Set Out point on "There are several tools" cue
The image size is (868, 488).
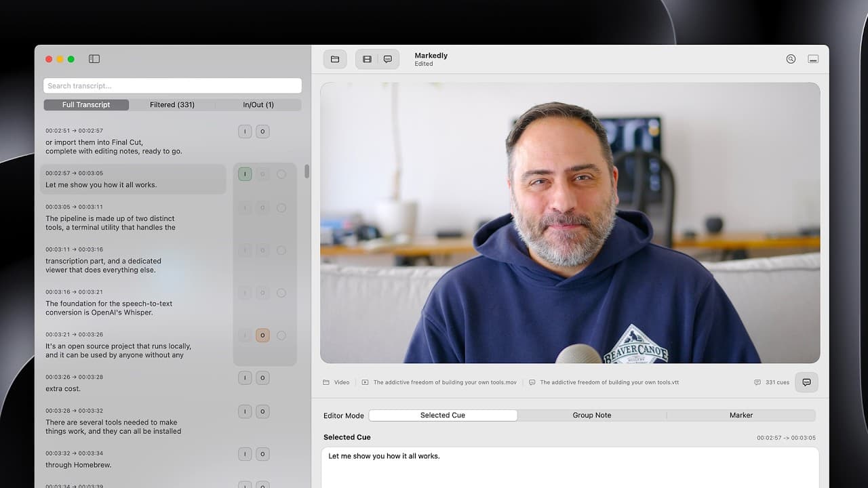[262, 411]
